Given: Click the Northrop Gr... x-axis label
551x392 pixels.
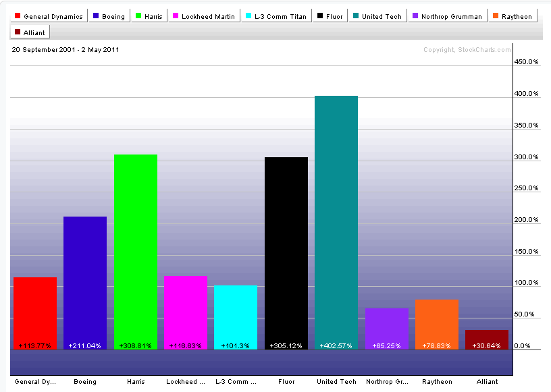Looking at the screenshot, I should (x=387, y=382).
